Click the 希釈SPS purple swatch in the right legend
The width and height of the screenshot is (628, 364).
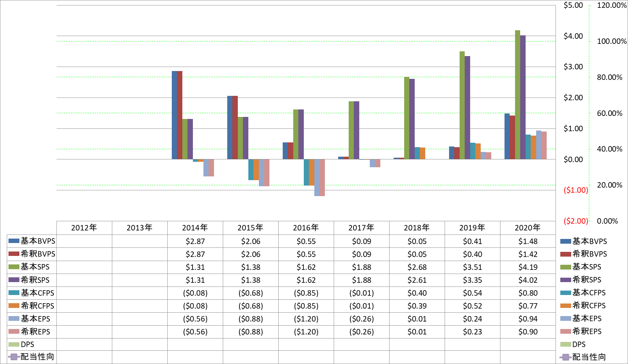click(566, 280)
